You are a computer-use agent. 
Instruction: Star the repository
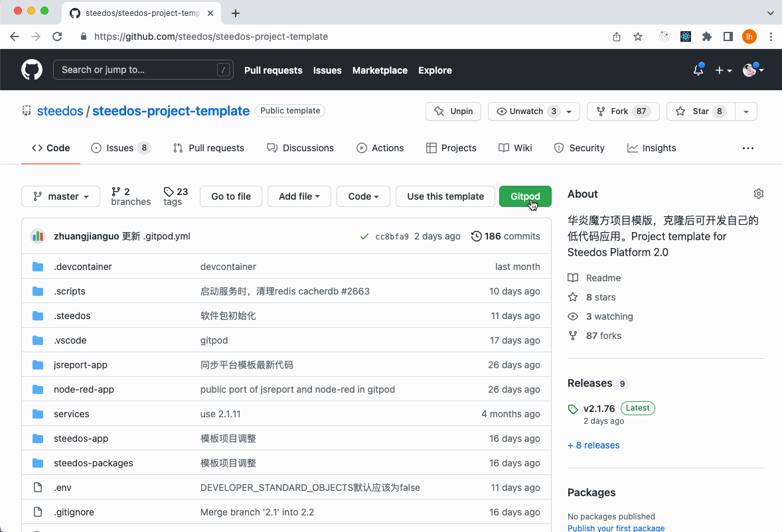tap(701, 111)
